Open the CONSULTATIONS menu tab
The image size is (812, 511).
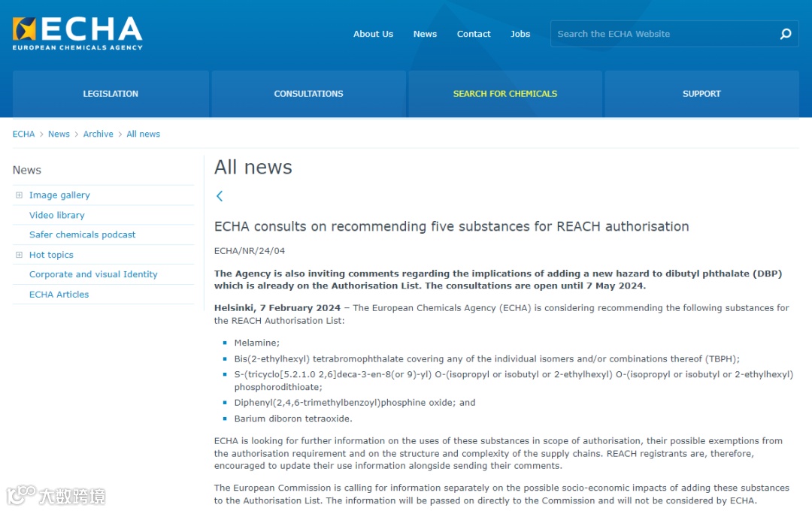[309, 94]
